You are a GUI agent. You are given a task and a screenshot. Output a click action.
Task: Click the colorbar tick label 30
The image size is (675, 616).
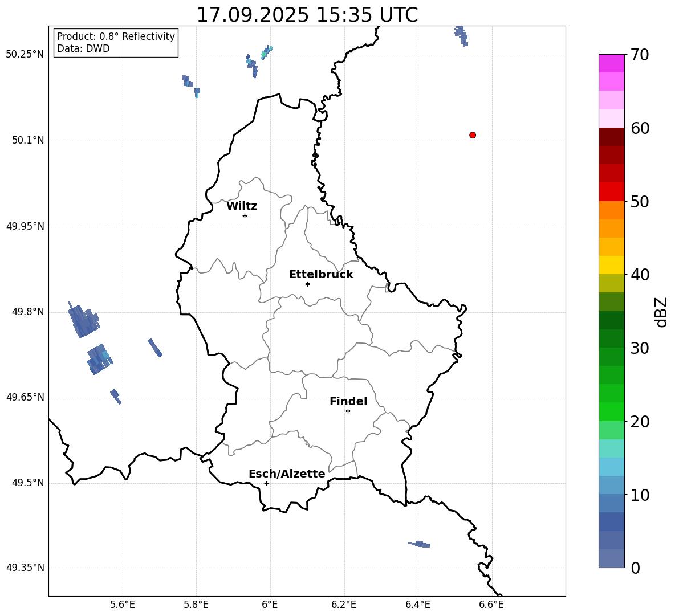tap(640, 348)
